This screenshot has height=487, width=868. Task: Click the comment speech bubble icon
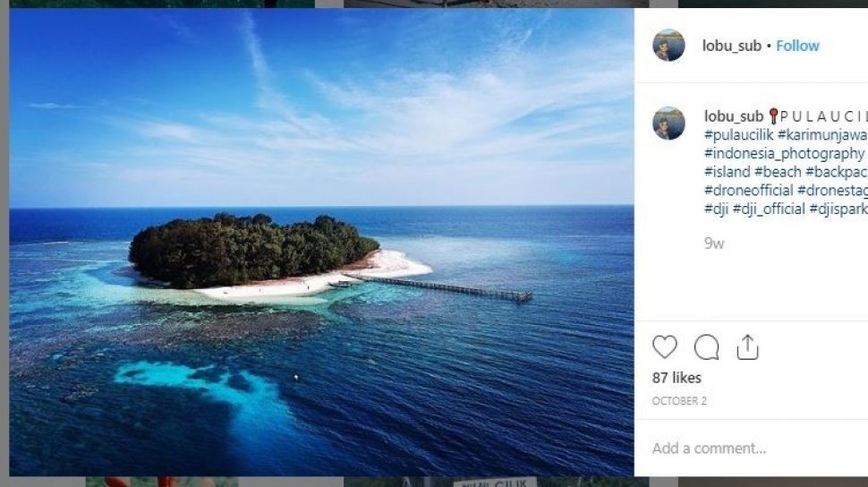[707, 347]
